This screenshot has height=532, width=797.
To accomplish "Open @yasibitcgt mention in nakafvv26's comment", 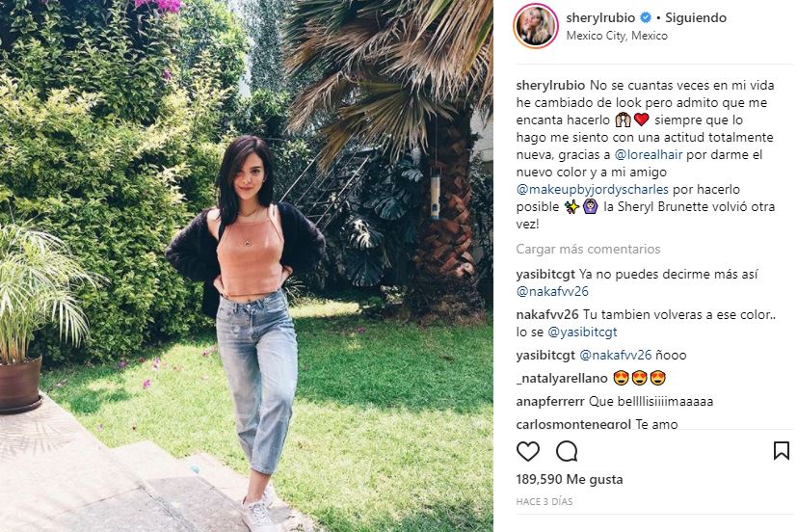I will pos(582,332).
